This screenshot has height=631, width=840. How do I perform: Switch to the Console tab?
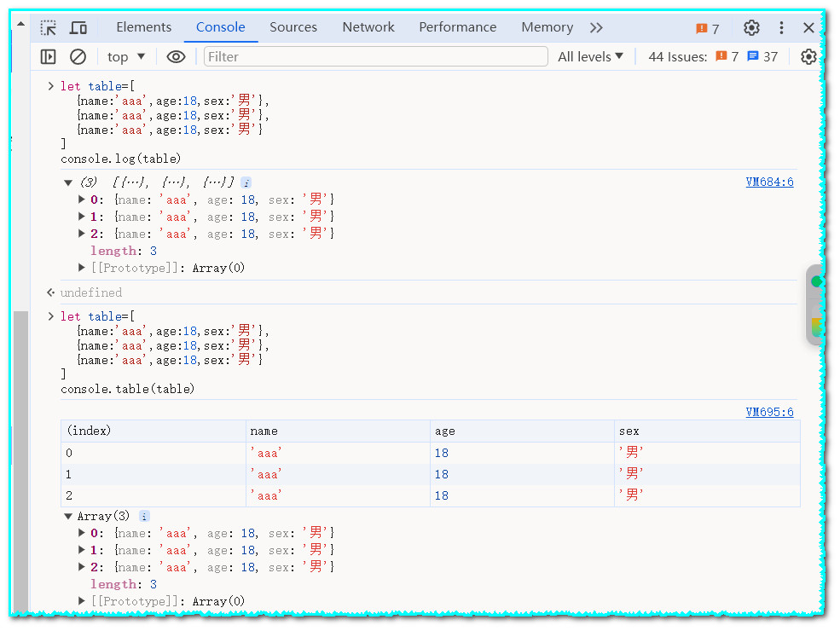[220, 26]
